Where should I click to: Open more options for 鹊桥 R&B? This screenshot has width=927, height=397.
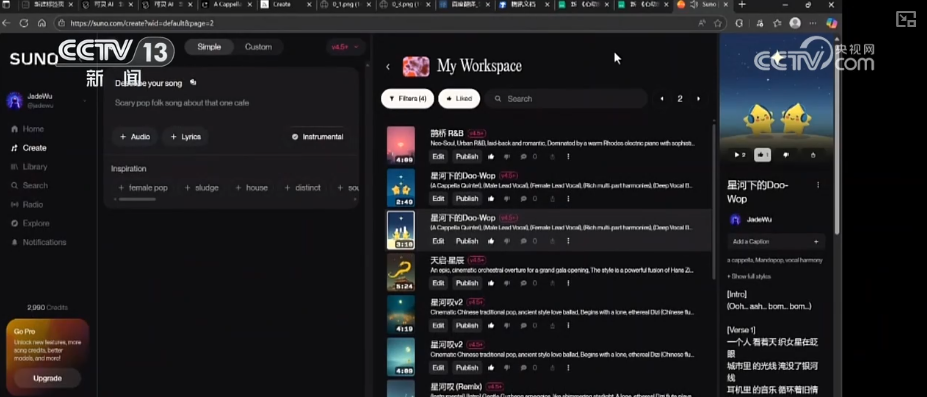coord(568,157)
